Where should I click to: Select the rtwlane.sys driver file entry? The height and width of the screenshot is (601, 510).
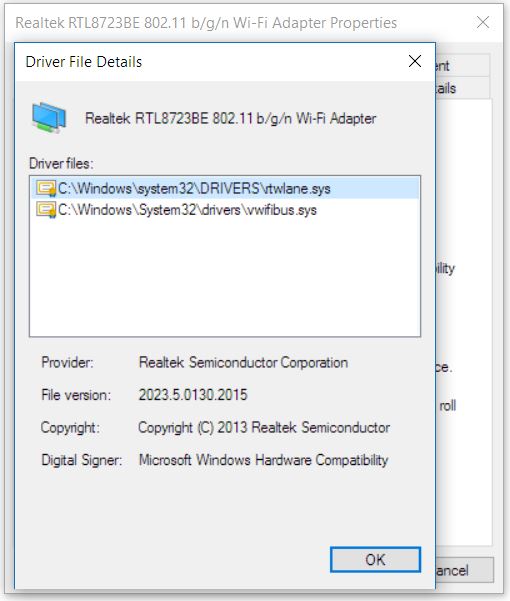coord(225,188)
